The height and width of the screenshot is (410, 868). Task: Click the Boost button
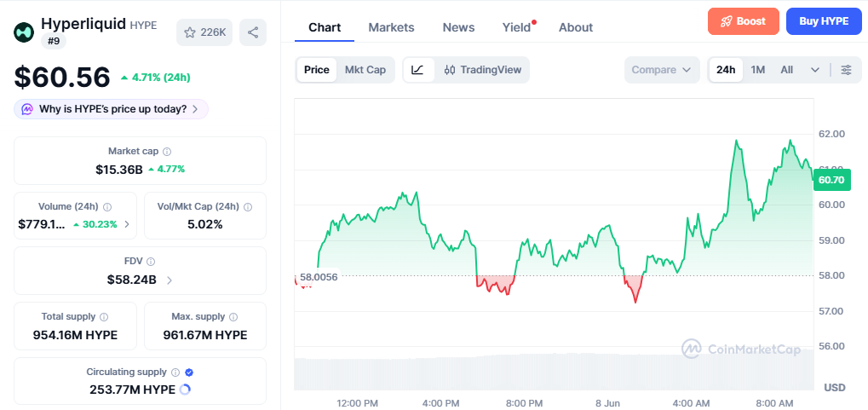[744, 21]
